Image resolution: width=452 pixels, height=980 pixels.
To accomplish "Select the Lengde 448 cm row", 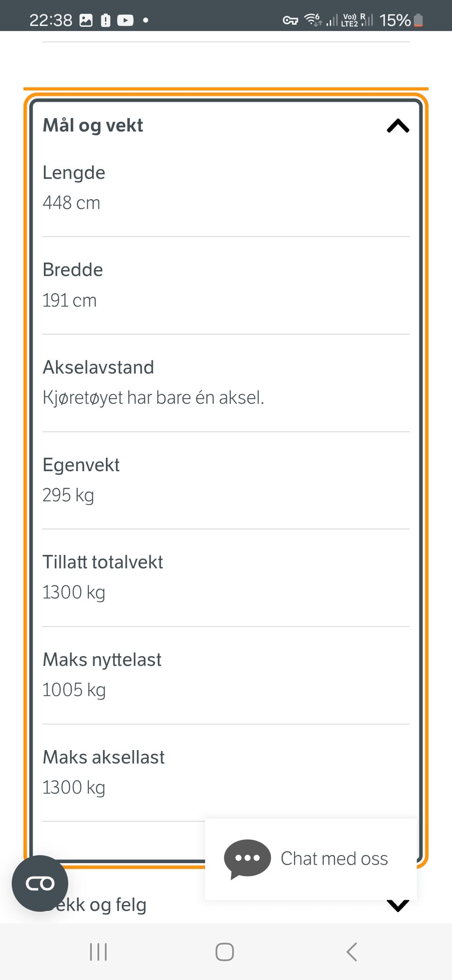I will click(225, 188).
